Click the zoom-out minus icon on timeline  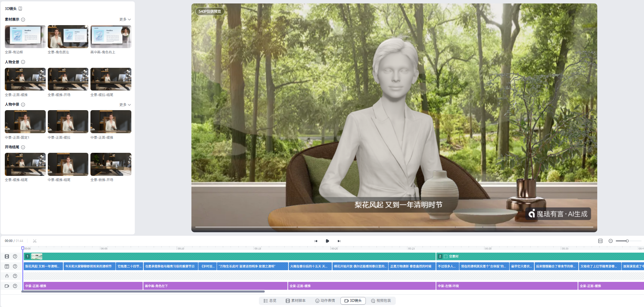tap(611, 241)
